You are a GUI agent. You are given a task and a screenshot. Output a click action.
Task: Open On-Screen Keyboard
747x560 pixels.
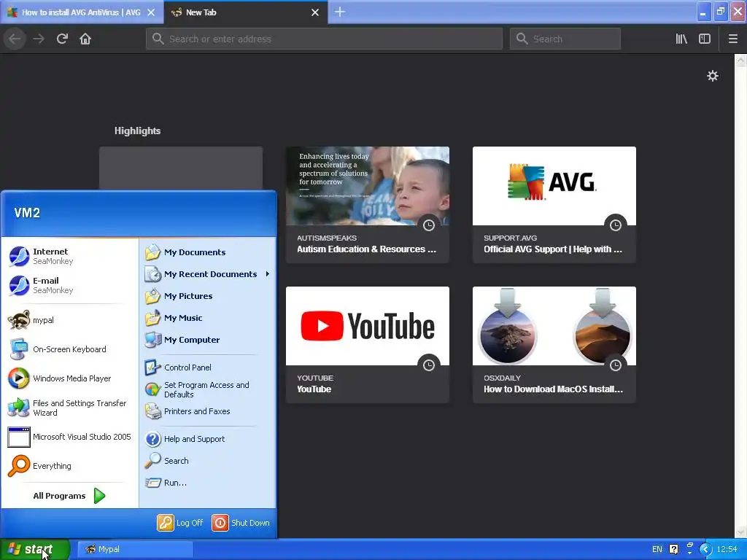point(69,349)
